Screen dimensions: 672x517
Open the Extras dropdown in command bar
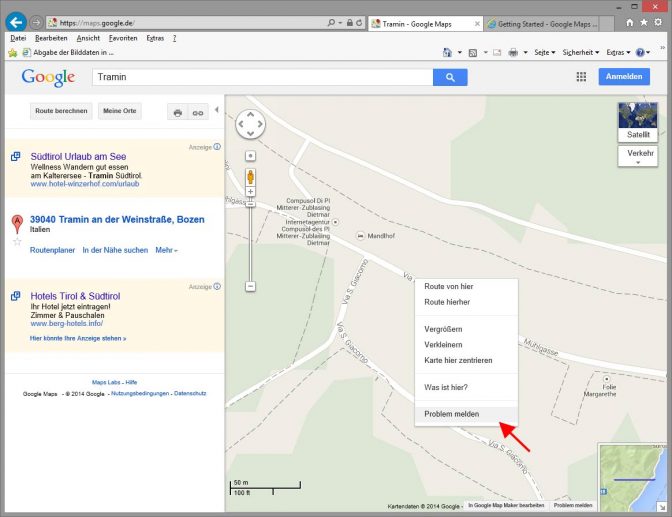pyautogui.click(x=618, y=52)
